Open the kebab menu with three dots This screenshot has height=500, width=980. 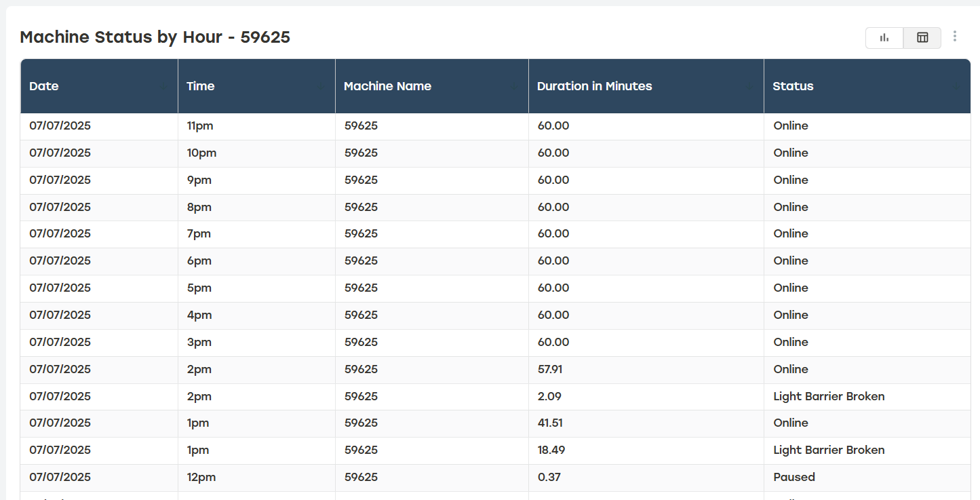pyautogui.click(x=955, y=37)
